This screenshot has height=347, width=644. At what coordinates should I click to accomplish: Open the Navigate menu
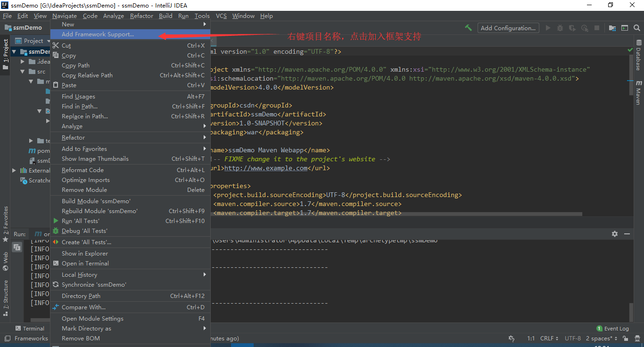tap(65, 16)
